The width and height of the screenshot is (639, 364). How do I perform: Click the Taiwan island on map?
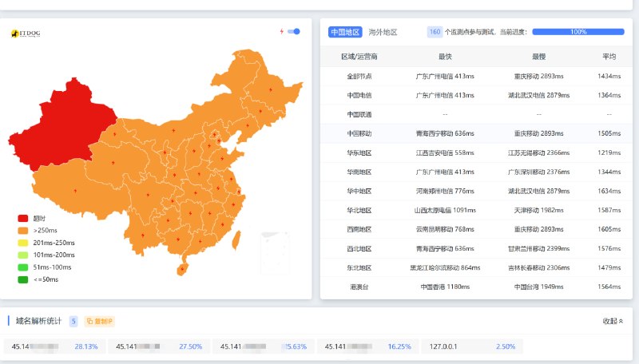(236, 240)
